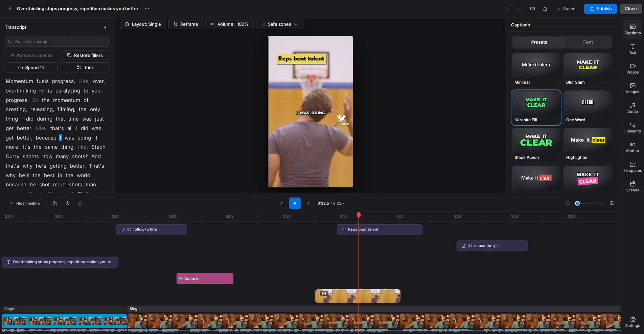Open the Captions sidebar panel
This screenshot has height=334, width=644.
pyautogui.click(x=632, y=29)
